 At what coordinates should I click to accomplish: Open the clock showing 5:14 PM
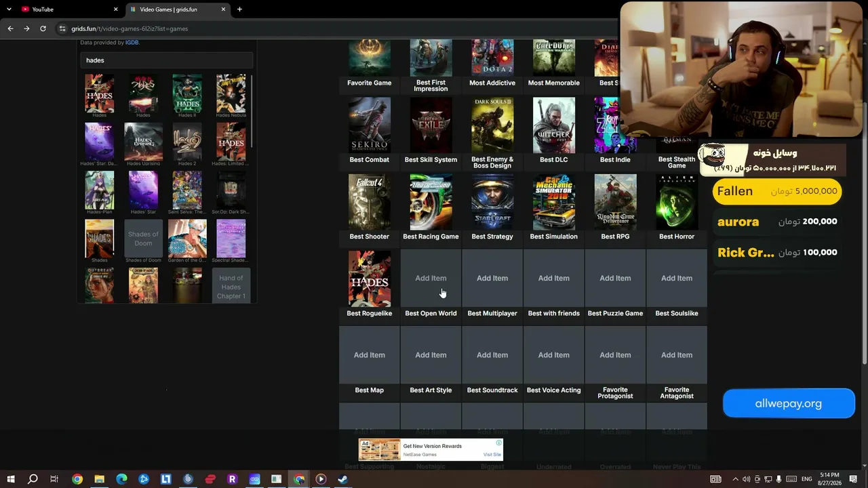coord(829,479)
